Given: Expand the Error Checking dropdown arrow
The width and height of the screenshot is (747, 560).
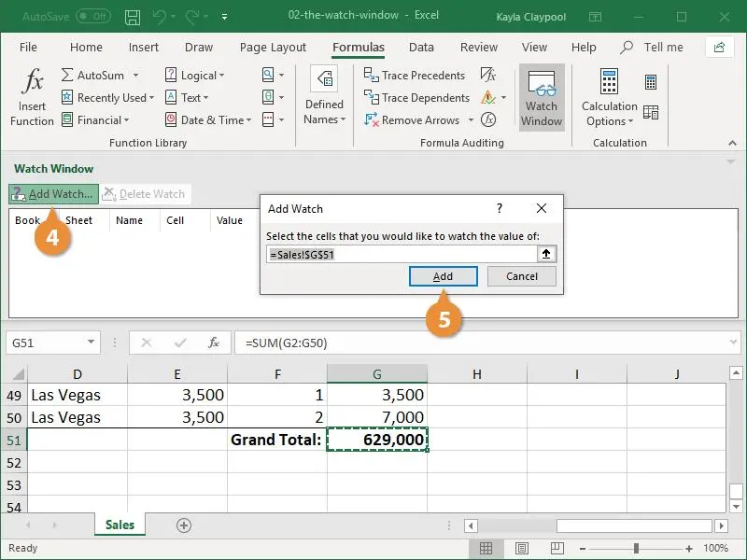Looking at the screenshot, I should point(503,98).
